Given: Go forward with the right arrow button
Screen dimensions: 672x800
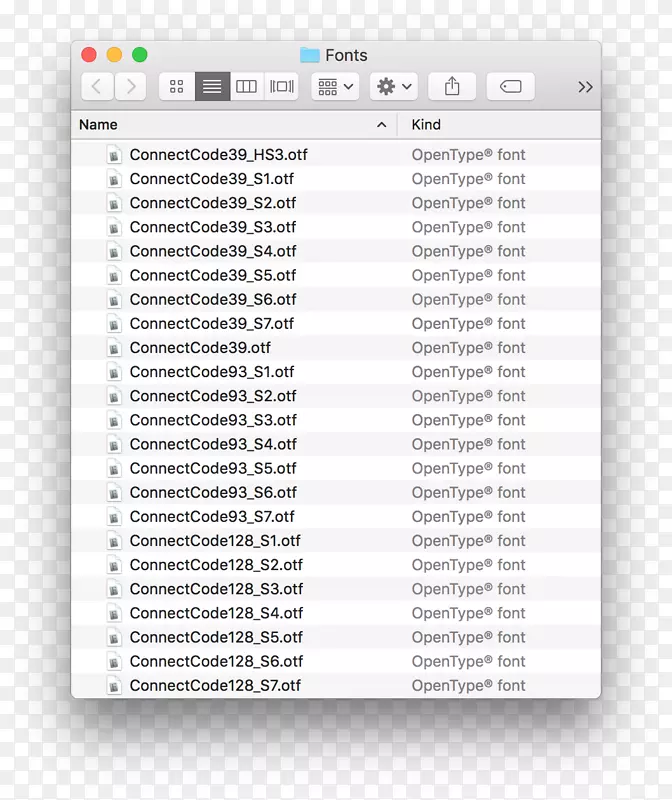Looking at the screenshot, I should click(x=131, y=86).
